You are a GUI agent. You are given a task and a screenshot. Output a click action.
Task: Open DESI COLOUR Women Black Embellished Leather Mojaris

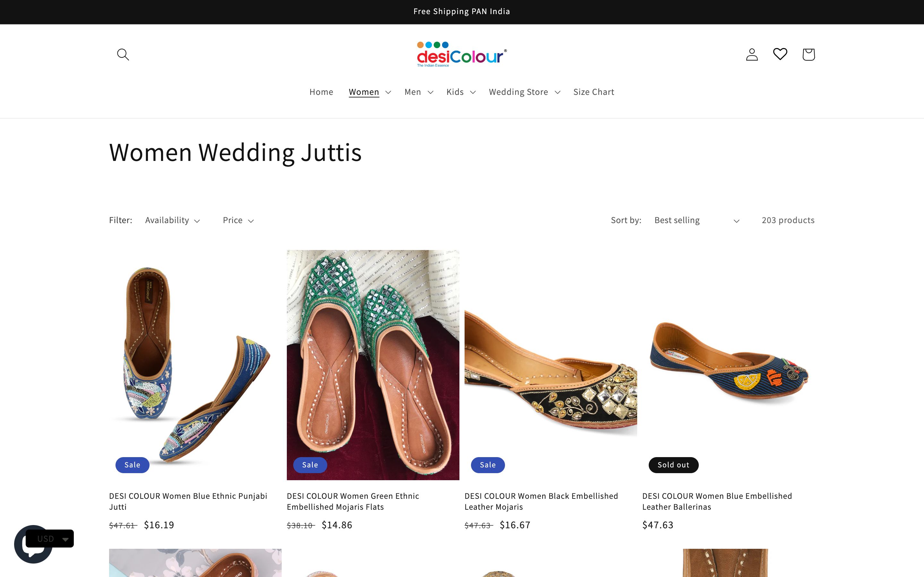(x=541, y=501)
